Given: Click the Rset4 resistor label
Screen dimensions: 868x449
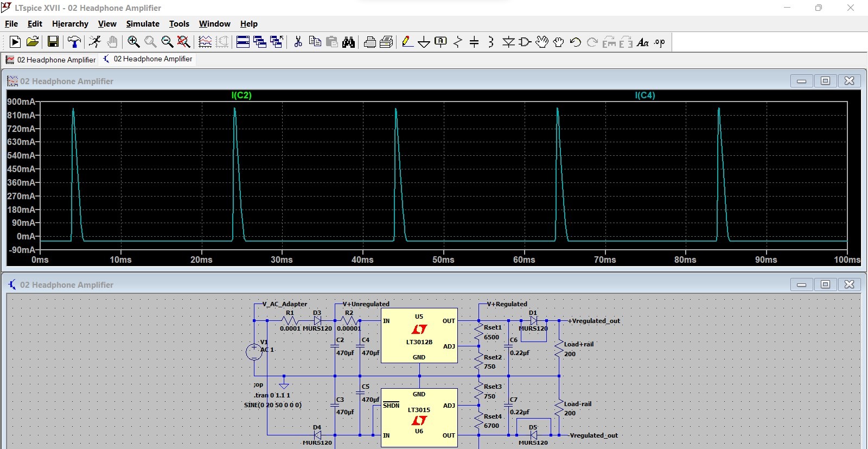Looking at the screenshot, I should pos(493,416).
